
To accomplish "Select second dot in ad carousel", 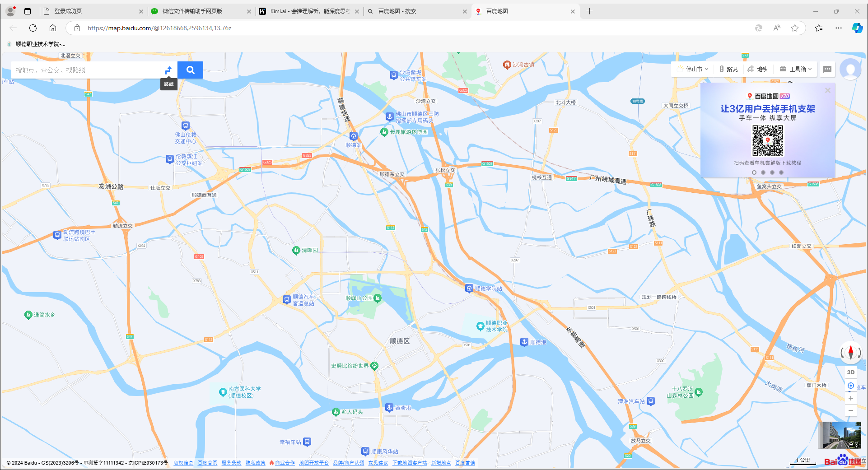I will click(x=763, y=172).
